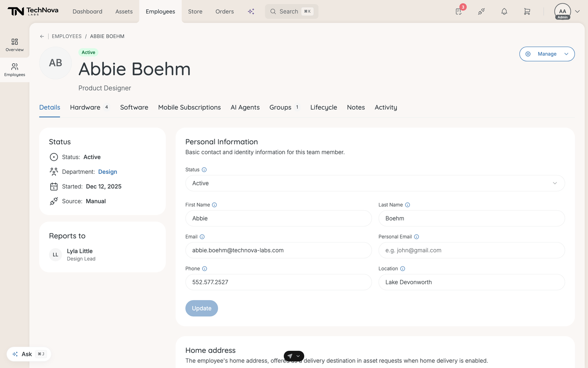Click the AA admin avatar

coord(563,11)
